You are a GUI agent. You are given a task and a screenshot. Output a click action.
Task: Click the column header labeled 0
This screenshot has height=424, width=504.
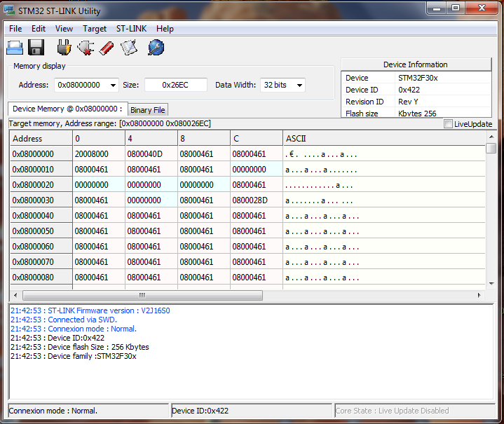[99, 139]
